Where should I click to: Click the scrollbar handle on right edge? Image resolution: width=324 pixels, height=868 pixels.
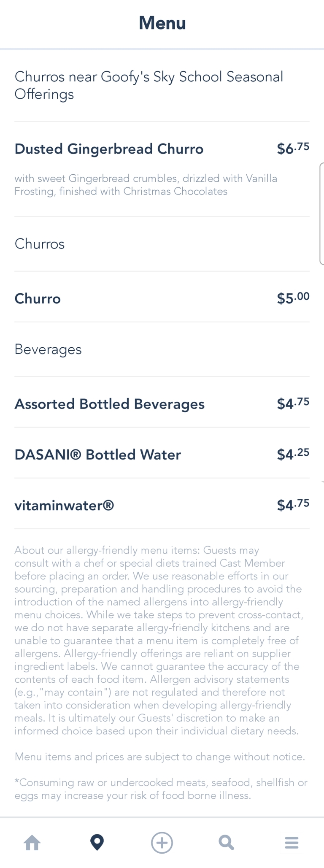point(322,214)
